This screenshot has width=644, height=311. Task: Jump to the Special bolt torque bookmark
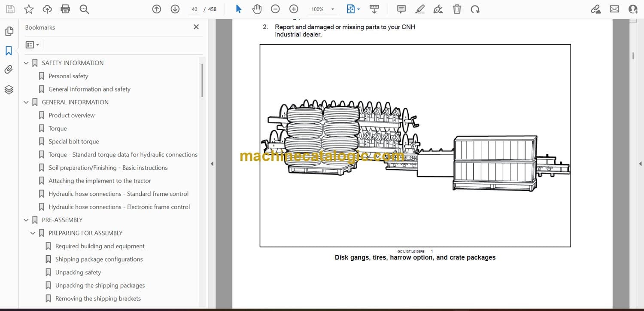pyautogui.click(x=73, y=141)
